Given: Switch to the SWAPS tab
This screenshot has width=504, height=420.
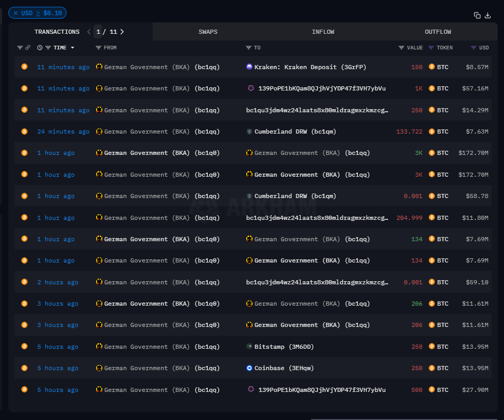Looking at the screenshot, I should (x=208, y=32).
